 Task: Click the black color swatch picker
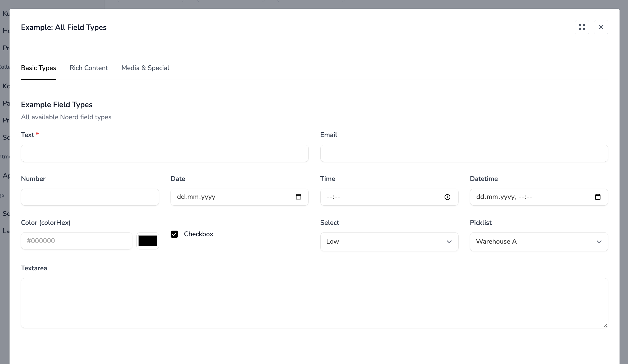click(147, 241)
